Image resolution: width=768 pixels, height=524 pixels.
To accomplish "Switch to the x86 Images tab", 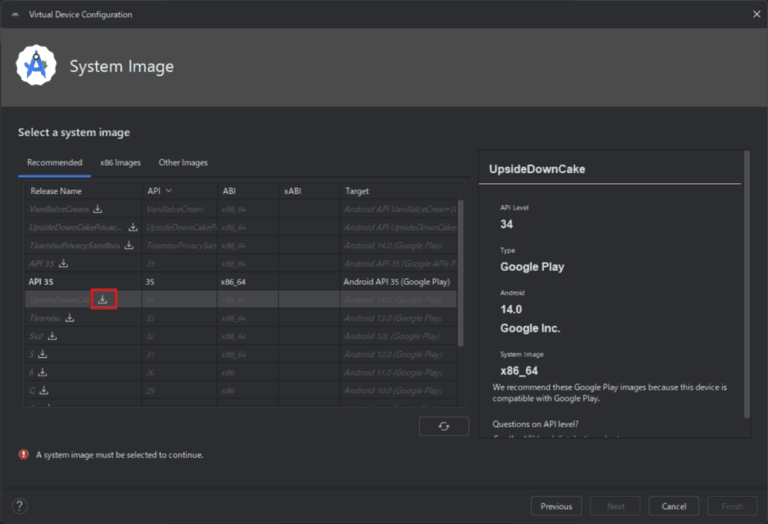I will point(120,162).
